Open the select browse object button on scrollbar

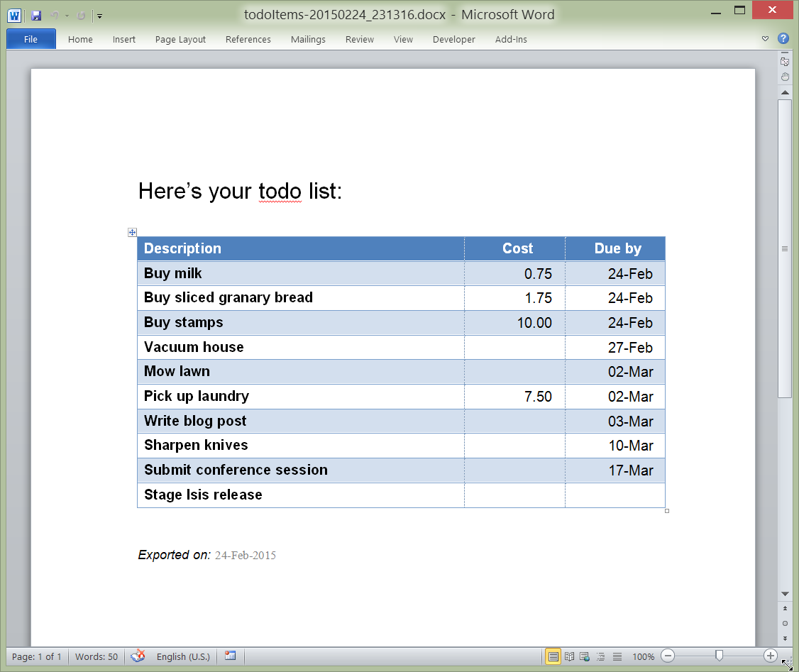pos(784,623)
